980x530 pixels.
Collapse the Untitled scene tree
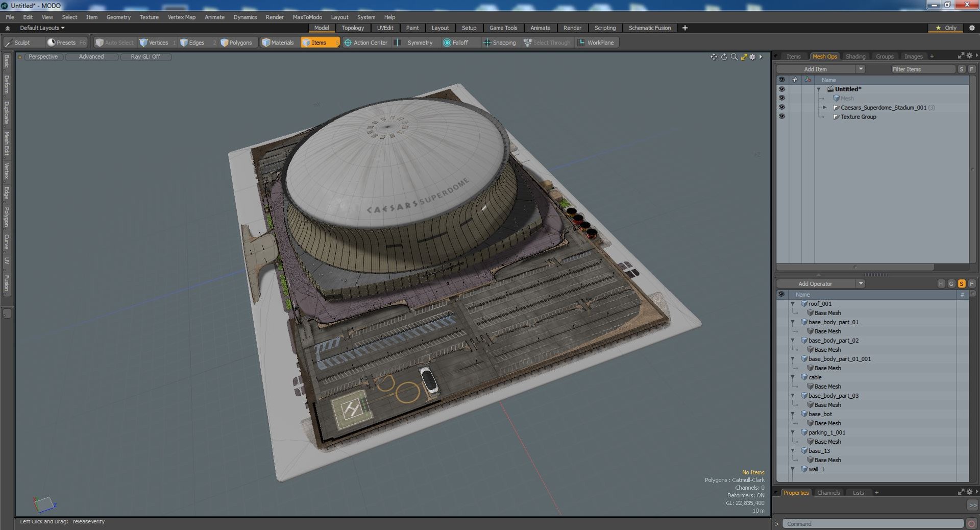coord(819,89)
